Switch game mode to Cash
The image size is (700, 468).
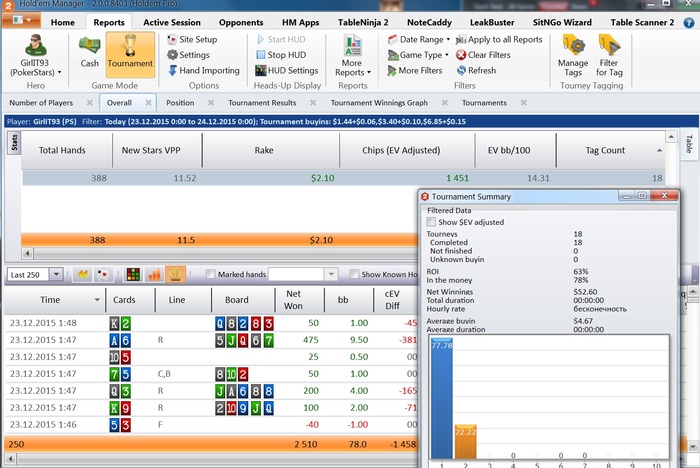pos(89,52)
